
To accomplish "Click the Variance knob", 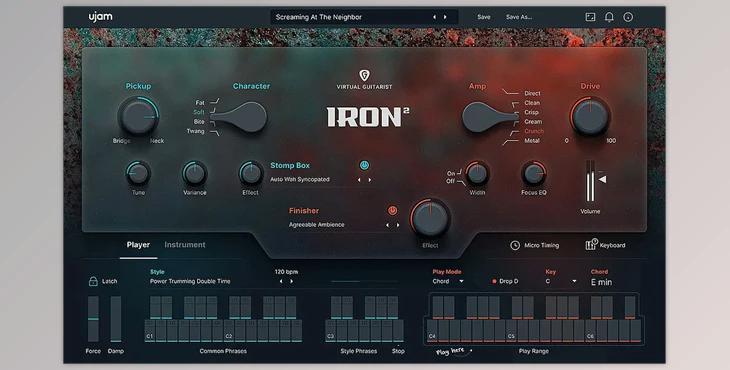I will coord(195,173).
